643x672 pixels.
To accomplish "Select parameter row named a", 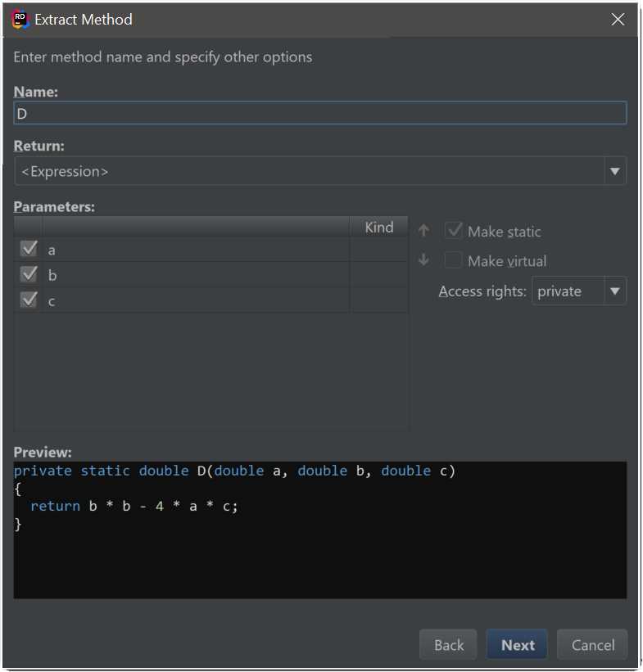I will point(211,250).
